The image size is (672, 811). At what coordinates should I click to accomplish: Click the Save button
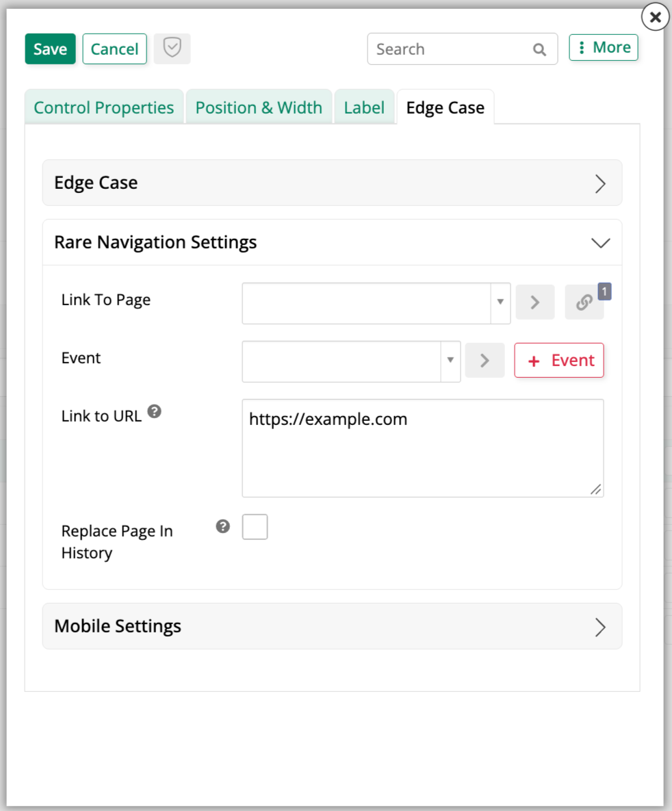50,49
